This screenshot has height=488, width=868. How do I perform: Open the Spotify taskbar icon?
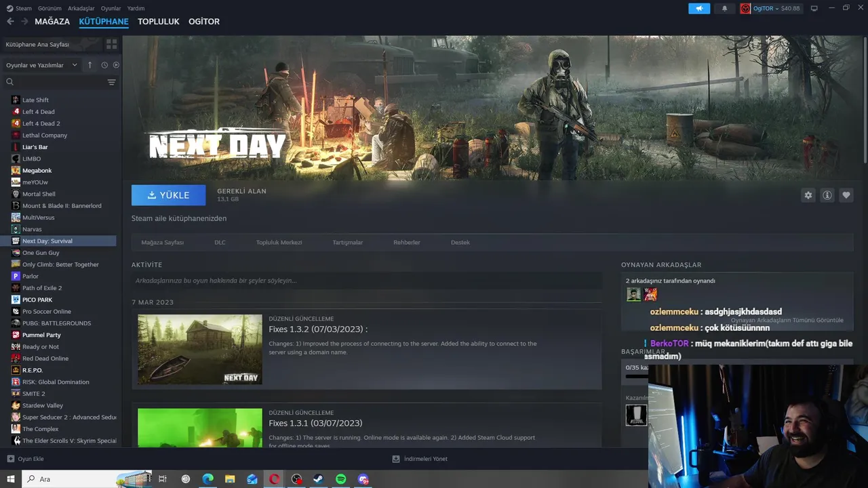[341, 479]
